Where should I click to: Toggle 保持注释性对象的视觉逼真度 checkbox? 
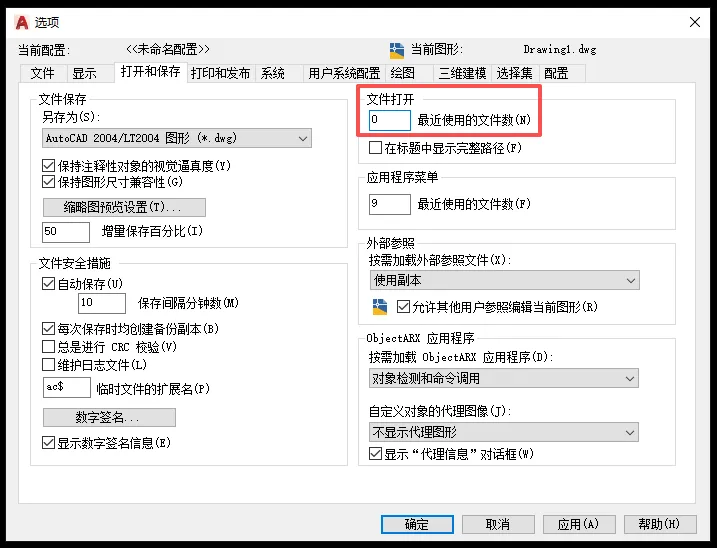pos(48,166)
